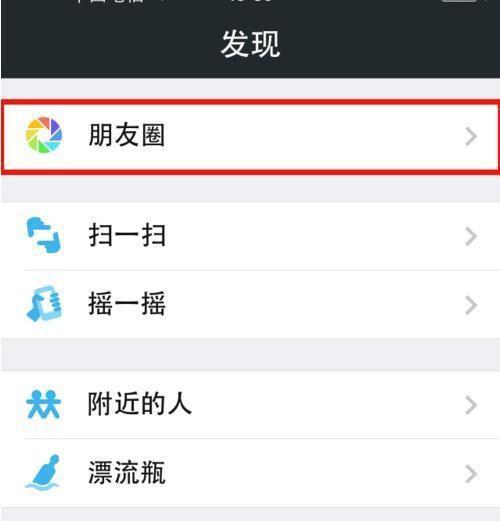Image resolution: width=500 pixels, height=521 pixels.
Task: Open 朋友圈 via its right chevron
Action: click(471, 136)
